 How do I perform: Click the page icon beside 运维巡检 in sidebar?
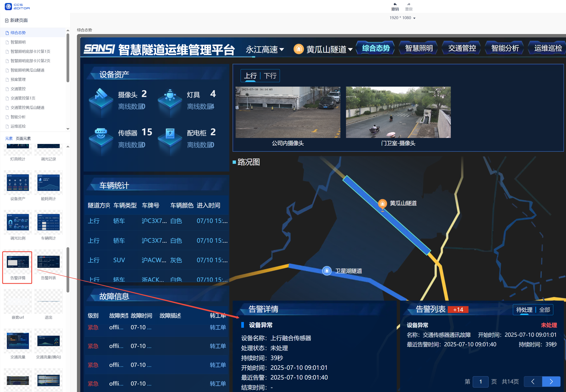7,126
